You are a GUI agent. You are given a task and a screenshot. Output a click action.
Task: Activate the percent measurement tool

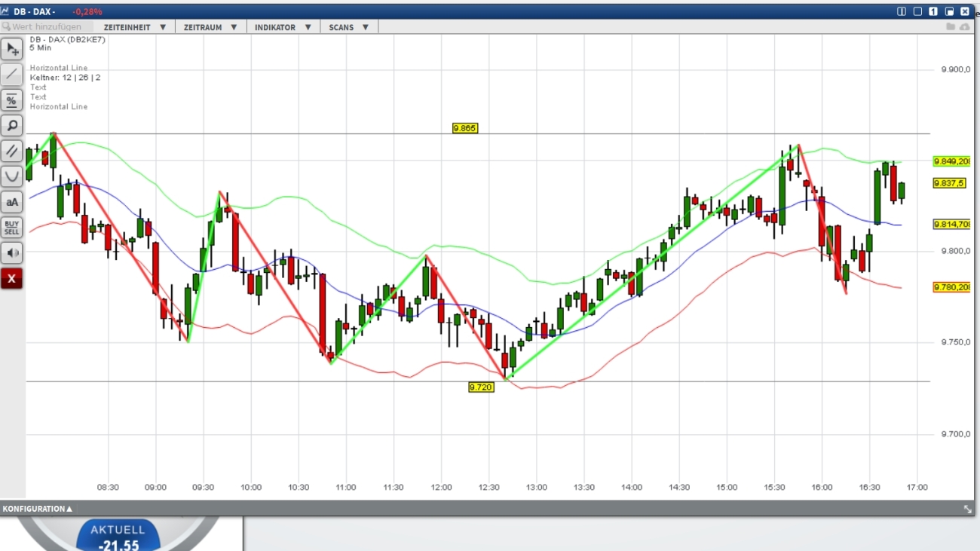coord(11,99)
